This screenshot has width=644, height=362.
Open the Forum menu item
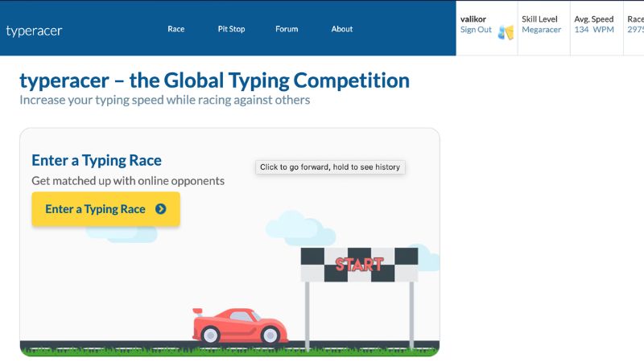click(x=287, y=29)
